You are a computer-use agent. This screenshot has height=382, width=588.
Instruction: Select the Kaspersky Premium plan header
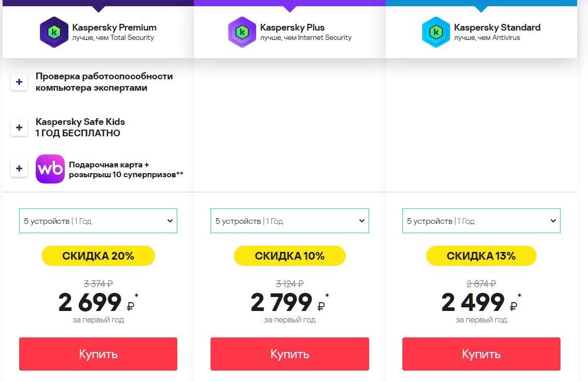(x=98, y=32)
